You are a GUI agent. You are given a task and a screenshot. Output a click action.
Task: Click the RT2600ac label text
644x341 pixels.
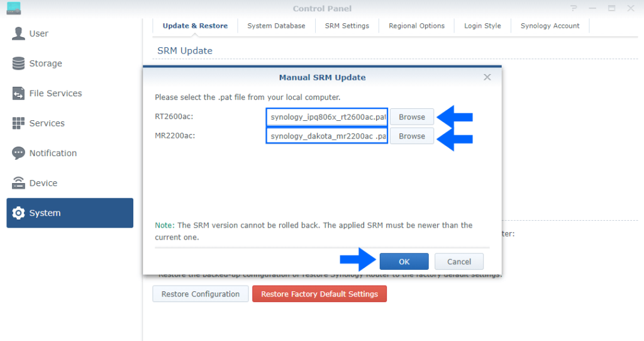coord(174,116)
